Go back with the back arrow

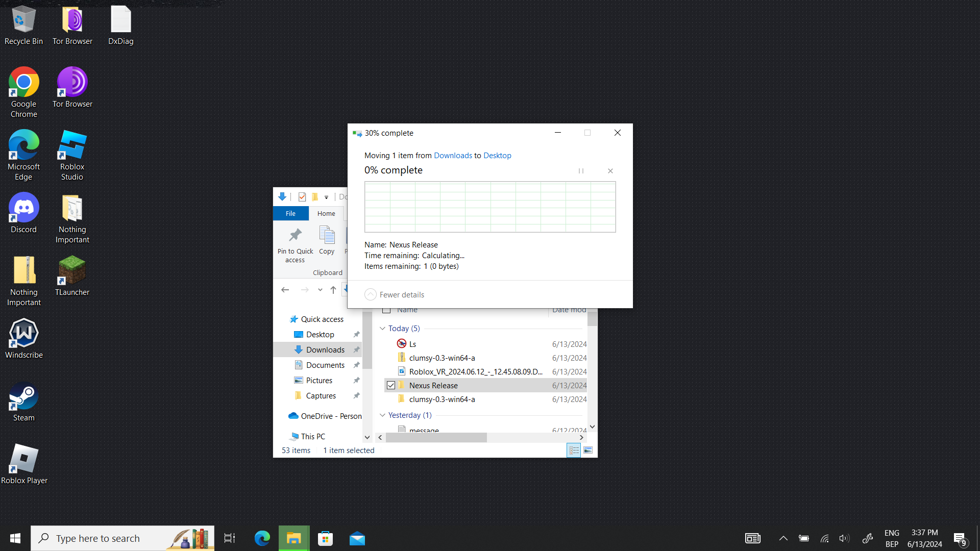pos(285,290)
